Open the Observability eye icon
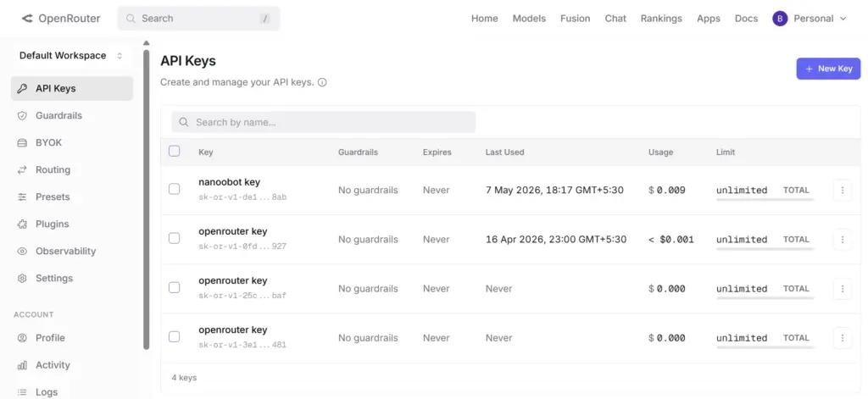This screenshot has width=868, height=399. [x=22, y=252]
